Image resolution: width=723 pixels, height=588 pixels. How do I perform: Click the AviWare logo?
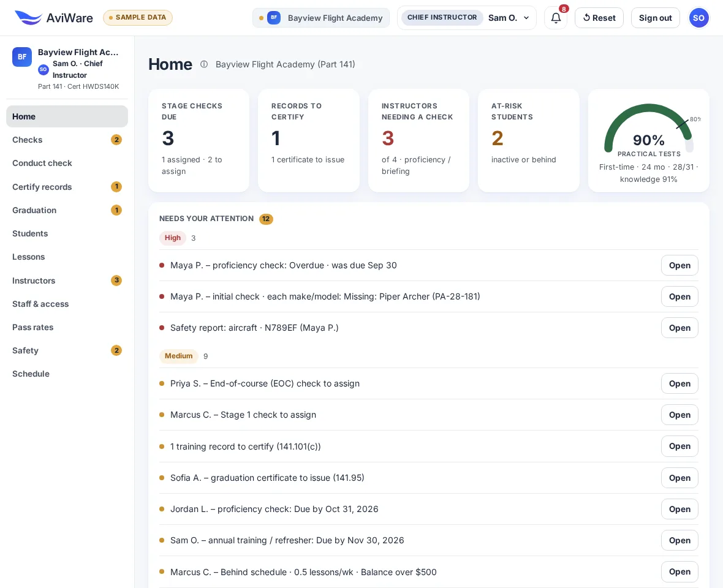(53, 18)
